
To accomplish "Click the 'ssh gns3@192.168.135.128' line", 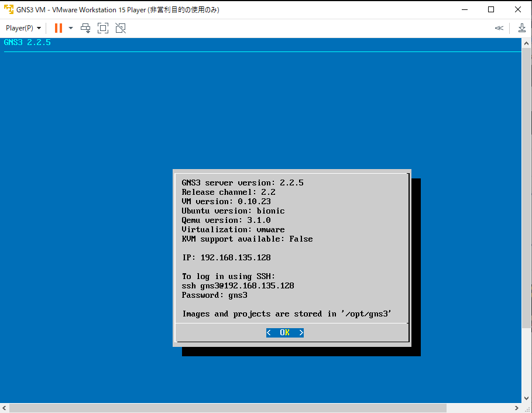I will click(x=238, y=286).
